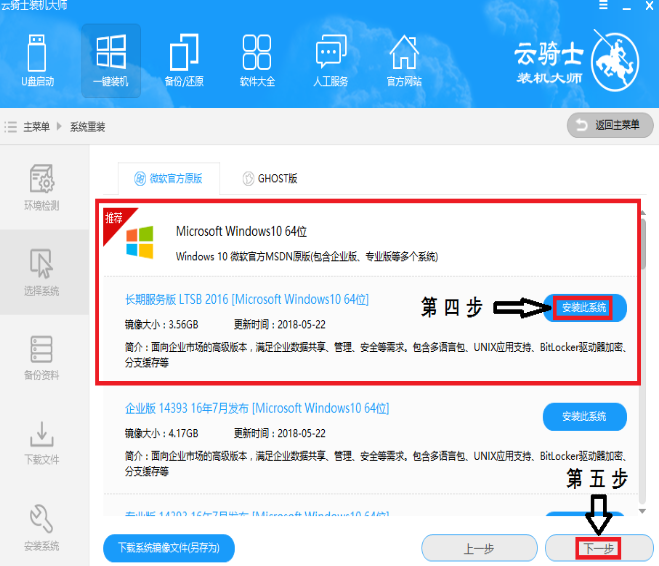
Task: Click the Windows 10 微软官方MSDN原版 description text
Action: [307, 256]
